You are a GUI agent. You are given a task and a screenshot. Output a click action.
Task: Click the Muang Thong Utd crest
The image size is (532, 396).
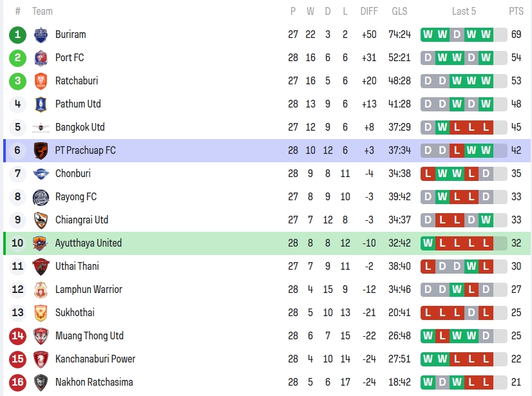(x=41, y=336)
